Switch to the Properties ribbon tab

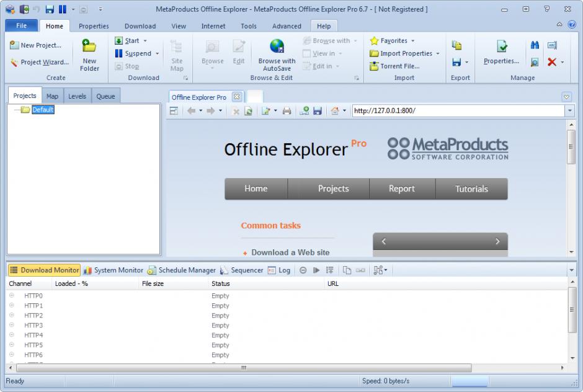[x=94, y=26]
